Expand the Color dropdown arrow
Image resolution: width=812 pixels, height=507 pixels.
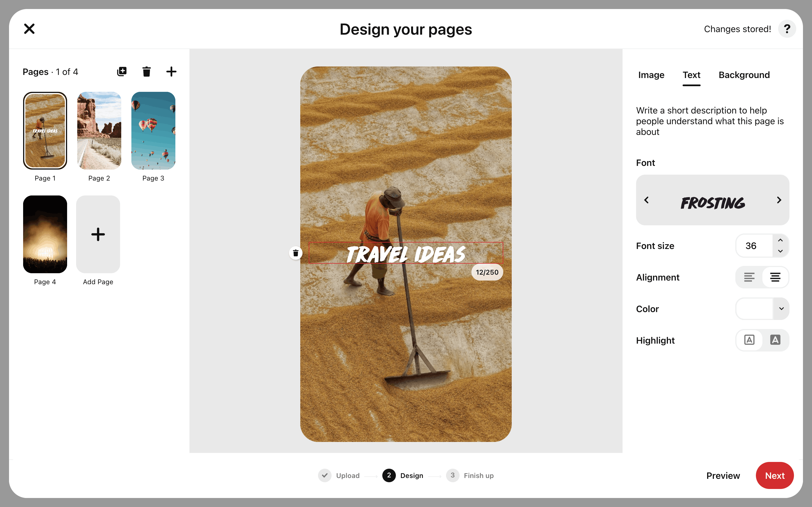point(781,308)
